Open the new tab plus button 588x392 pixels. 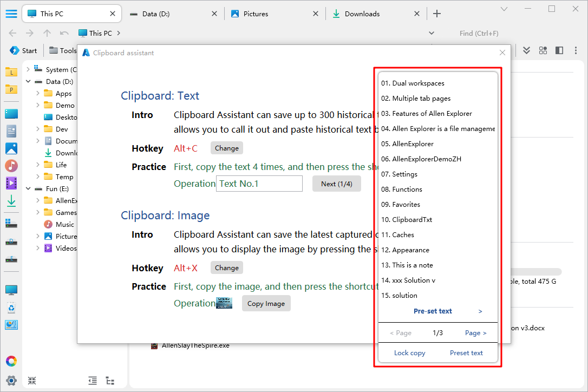tap(437, 14)
